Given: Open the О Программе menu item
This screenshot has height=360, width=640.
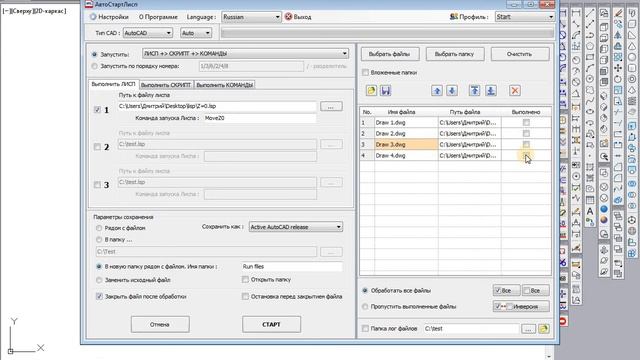Looking at the screenshot, I should click(158, 17).
